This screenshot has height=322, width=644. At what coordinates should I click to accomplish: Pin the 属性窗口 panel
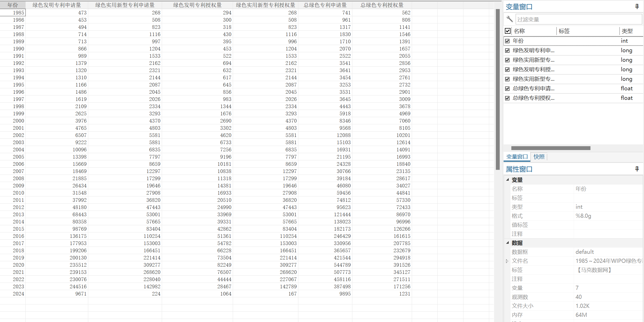coord(637,169)
